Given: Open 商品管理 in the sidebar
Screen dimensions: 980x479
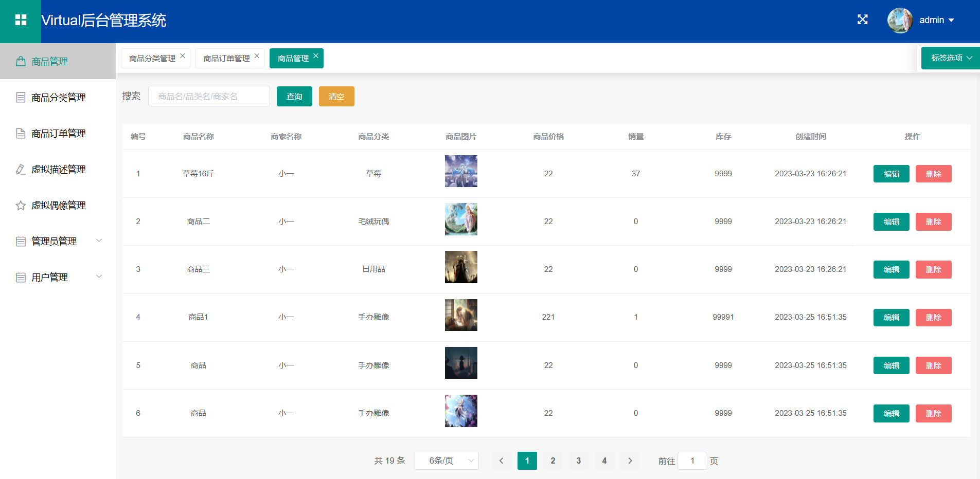Looking at the screenshot, I should point(58,61).
